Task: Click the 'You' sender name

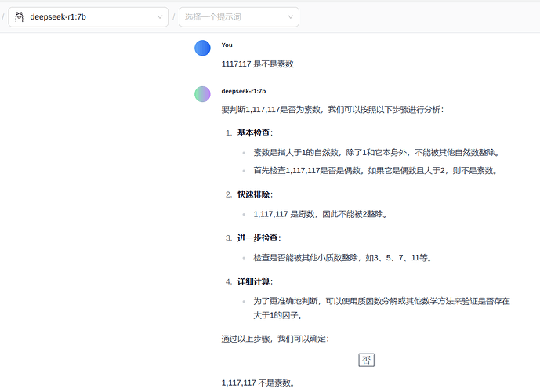Action: [227, 45]
